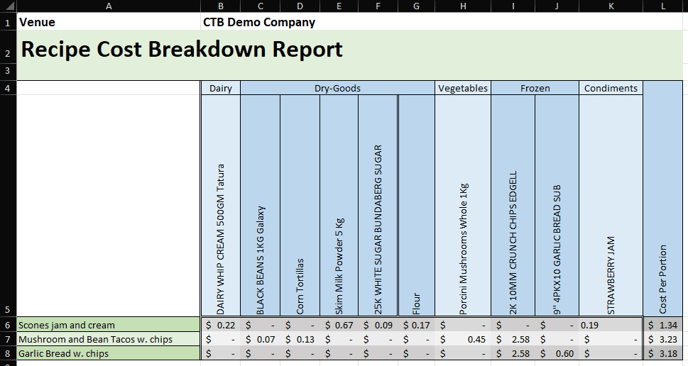
Task: Click the Vegetables category header
Action: tap(463, 88)
